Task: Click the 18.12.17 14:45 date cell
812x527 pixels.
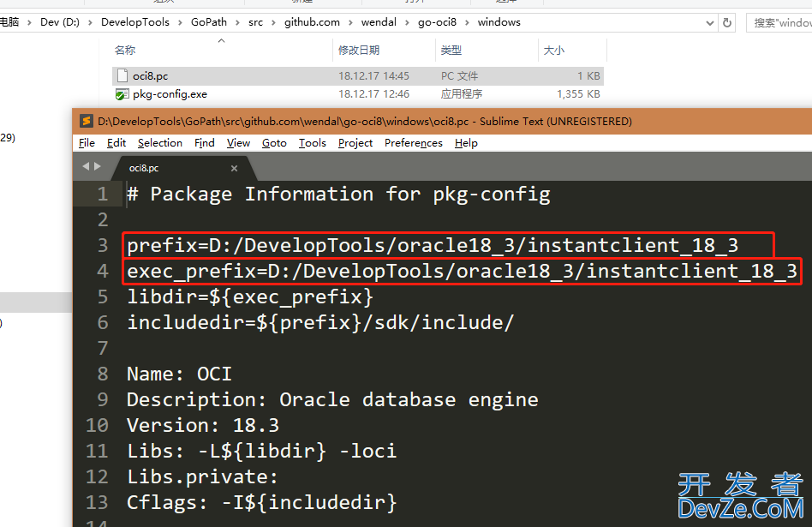Action: point(373,76)
